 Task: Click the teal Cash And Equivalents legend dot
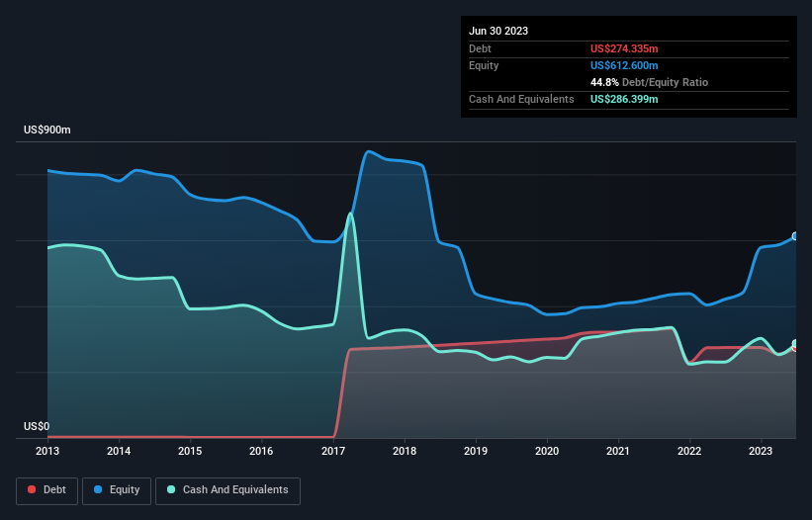pos(171,489)
